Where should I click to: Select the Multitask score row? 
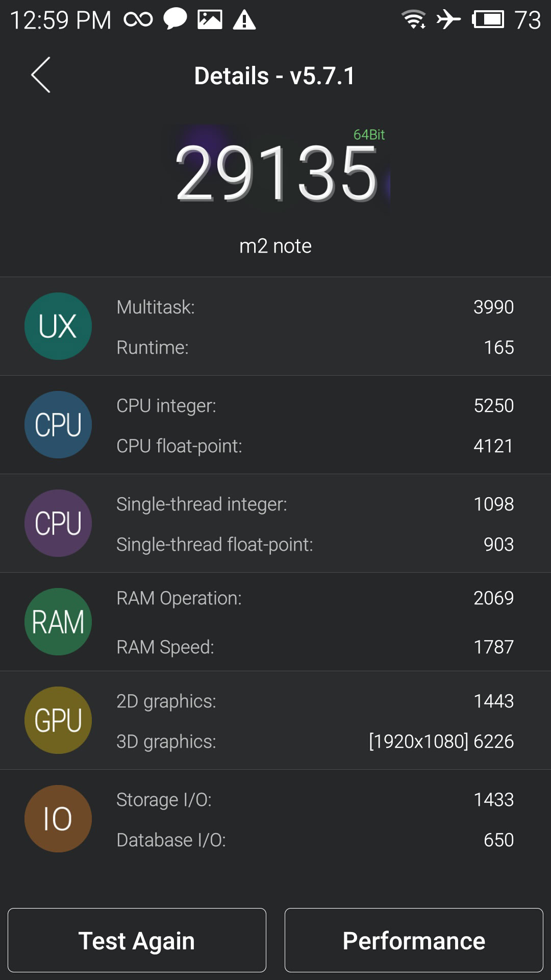(315, 307)
